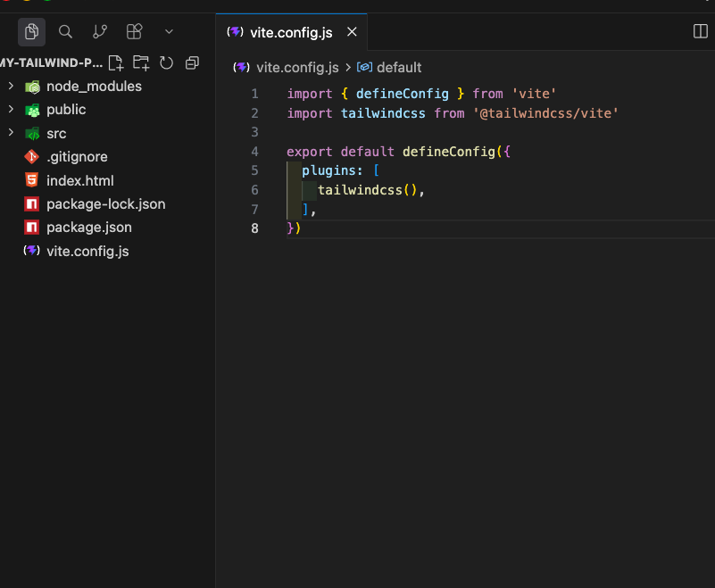Viewport: 715px width, 588px height.
Task: Select default in the breadcrumb bar
Action: click(x=397, y=67)
